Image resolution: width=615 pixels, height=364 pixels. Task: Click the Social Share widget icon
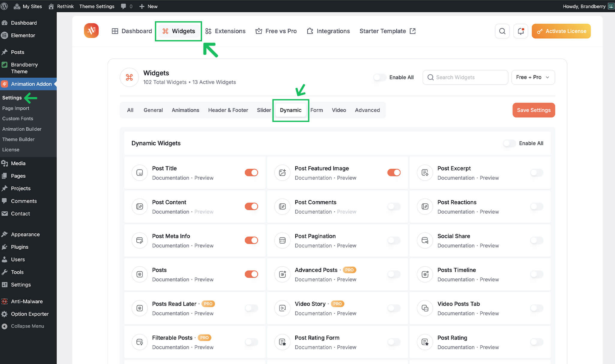click(x=425, y=240)
